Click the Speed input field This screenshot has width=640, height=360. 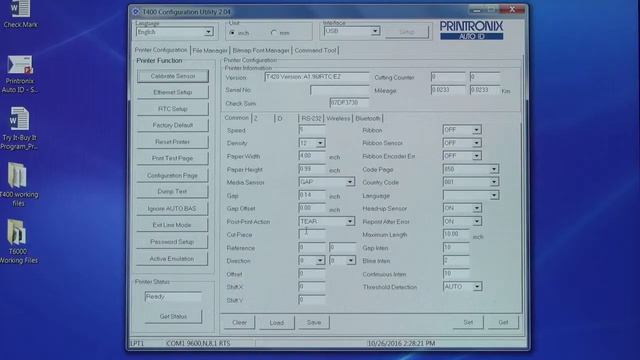[x=312, y=130]
